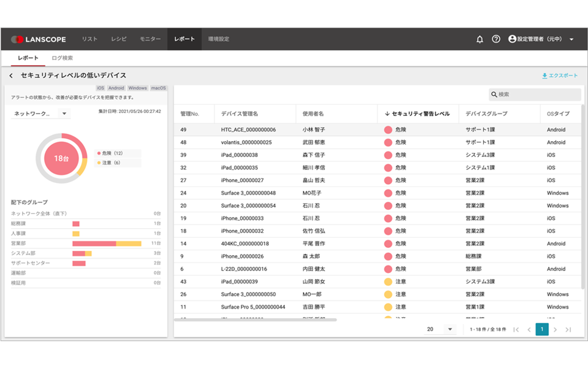Go to the previous page of results
Image resolution: width=588 pixels, height=368 pixels.
click(x=529, y=330)
